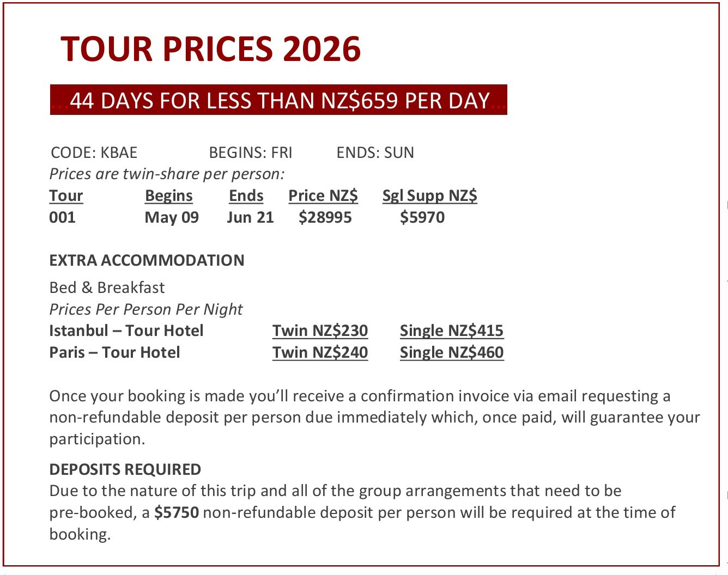Screen dimensions: 728x575
Task: Click the CODE: KBAE text
Action: 94,152
